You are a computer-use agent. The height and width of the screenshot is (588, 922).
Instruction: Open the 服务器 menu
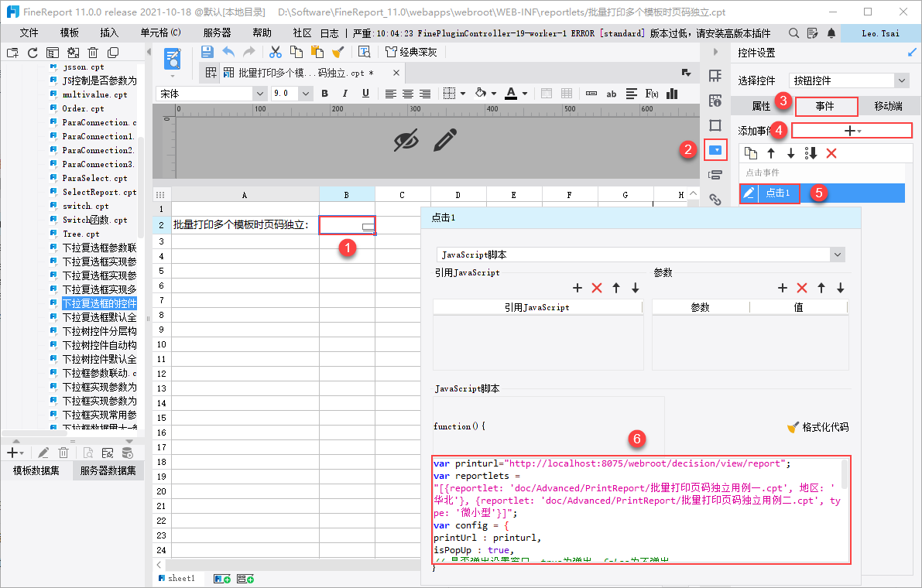pyautogui.click(x=217, y=33)
